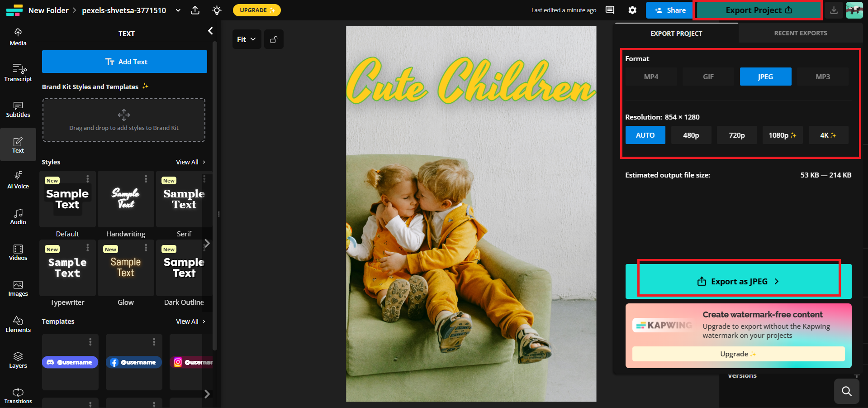Open the project name dropdown arrow
This screenshot has width=868, height=408.
coord(178,10)
